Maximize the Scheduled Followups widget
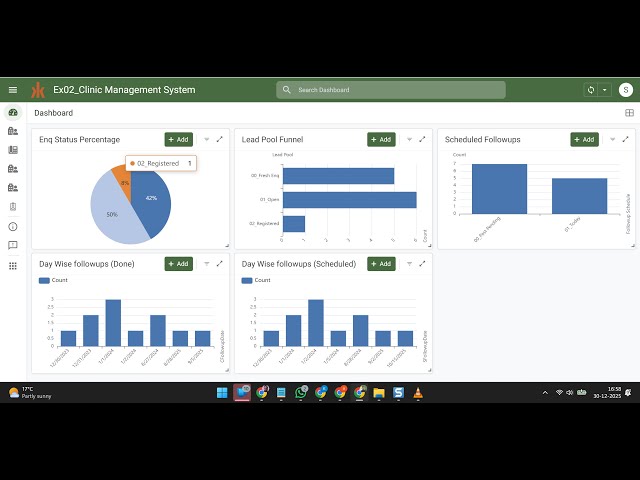The height and width of the screenshot is (480, 640). pyautogui.click(x=625, y=139)
